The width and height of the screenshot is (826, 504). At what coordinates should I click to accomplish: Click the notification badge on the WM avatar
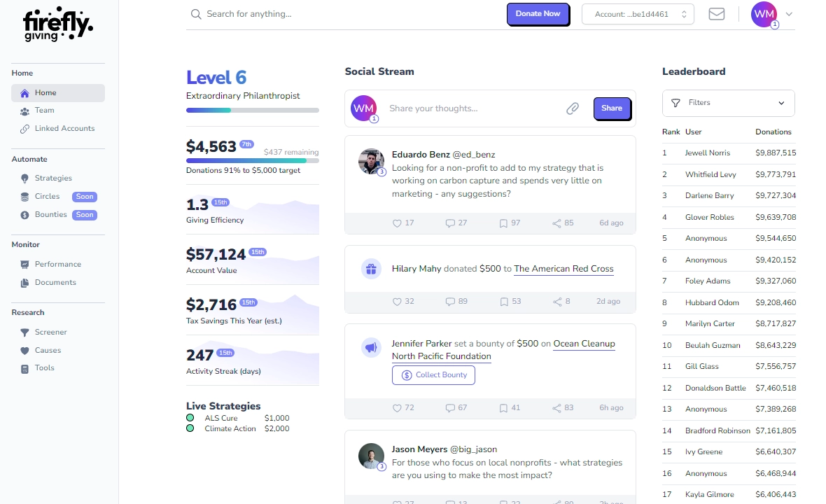pos(774,23)
